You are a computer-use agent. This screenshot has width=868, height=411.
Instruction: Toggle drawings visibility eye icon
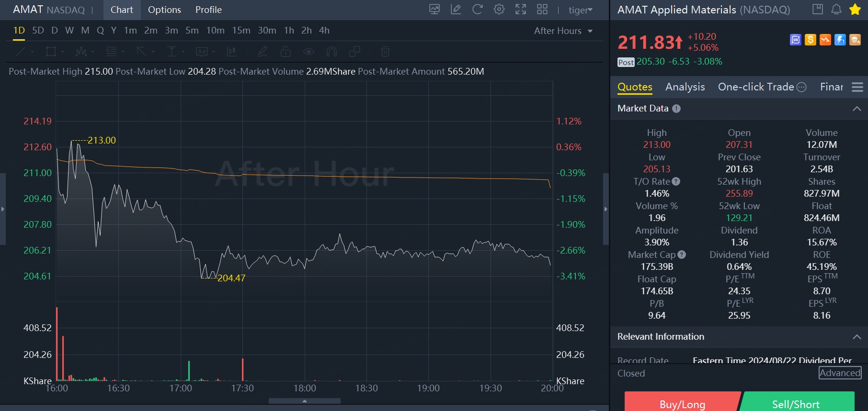[x=308, y=52]
